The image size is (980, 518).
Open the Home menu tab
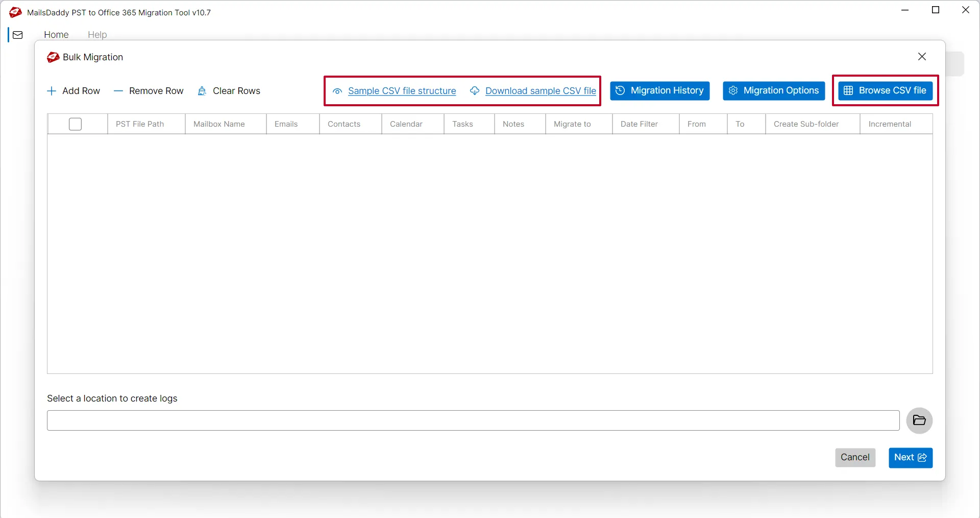click(56, 35)
